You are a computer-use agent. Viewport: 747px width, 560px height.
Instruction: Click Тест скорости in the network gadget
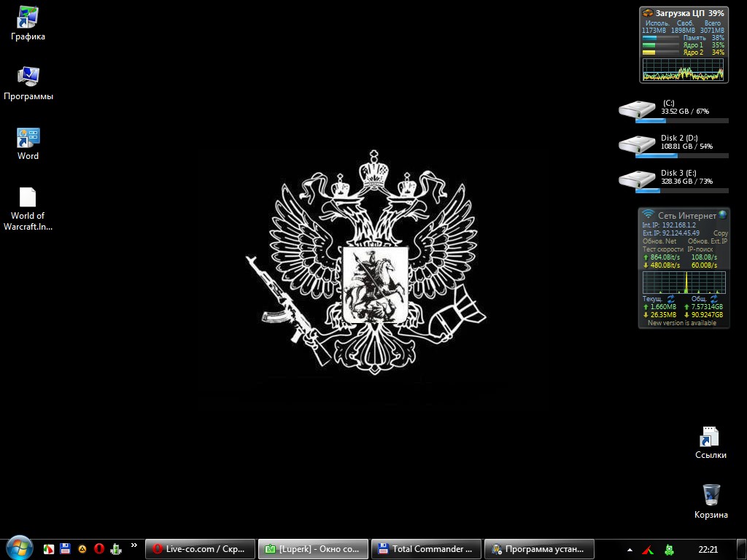click(662, 249)
